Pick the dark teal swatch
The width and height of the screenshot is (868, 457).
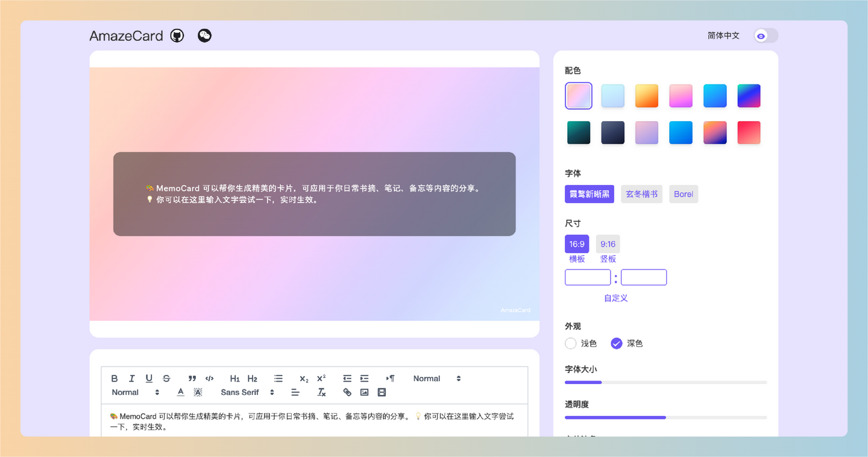pyautogui.click(x=579, y=133)
